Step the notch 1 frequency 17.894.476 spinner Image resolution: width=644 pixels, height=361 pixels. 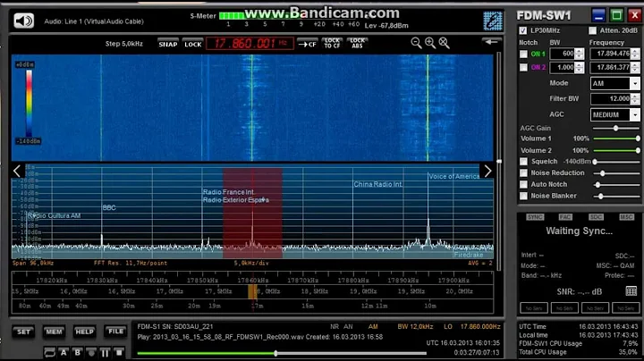pos(635,54)
